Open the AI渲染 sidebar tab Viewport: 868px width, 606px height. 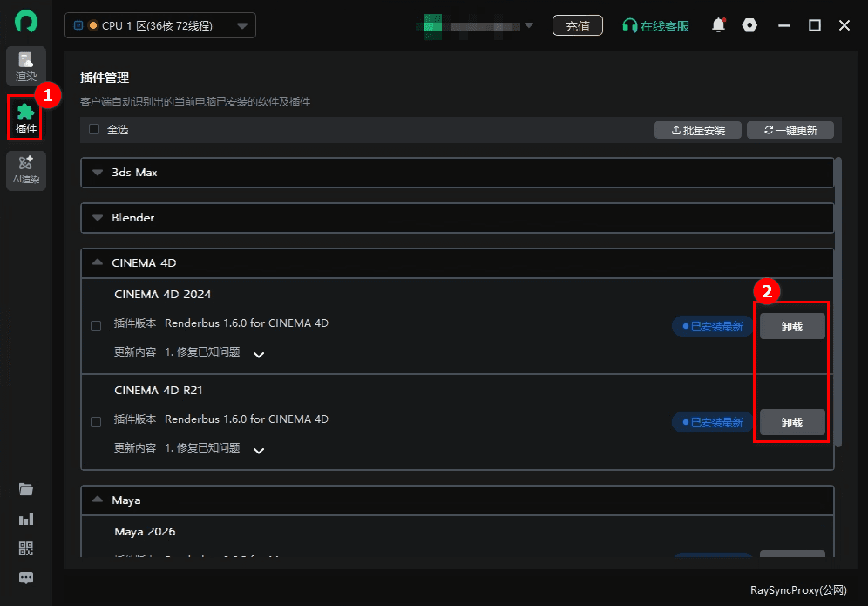click(x=26, y=171)
